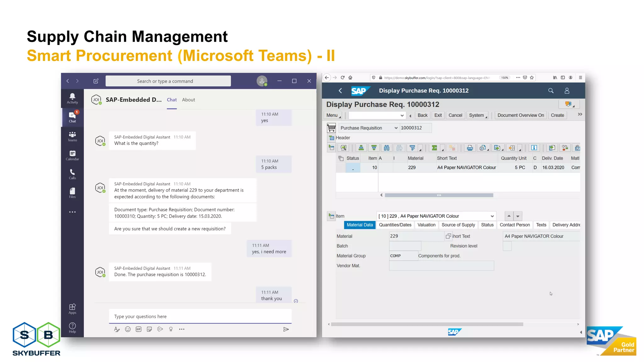Open Calls in Teams sidebar
644x362 pixels.
(72, 174)
